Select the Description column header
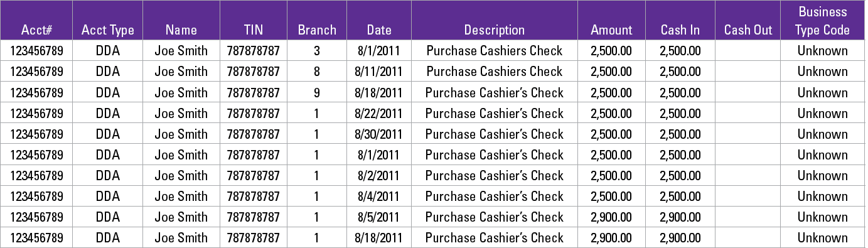The image size is (868, 248). coord(495,30)
